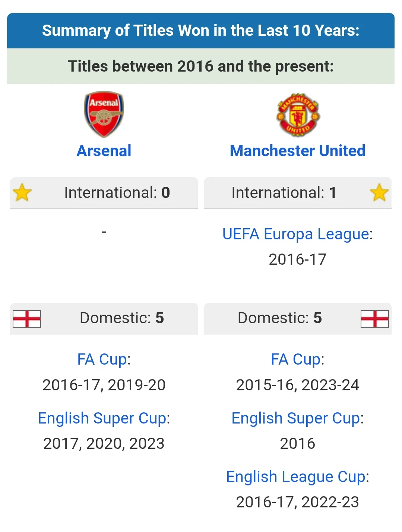Click the Titles between 2016 and present subheading
402x532 pixels.
click(201, 66)
